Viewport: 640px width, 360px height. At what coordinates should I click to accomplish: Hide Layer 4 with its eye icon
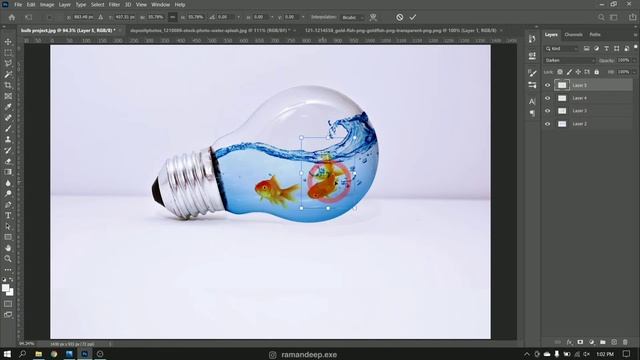548,98
